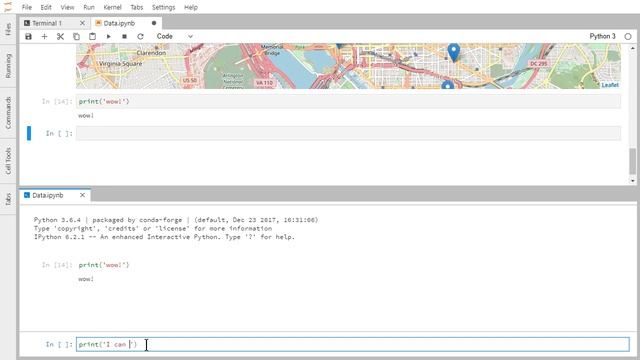Click the lower blue map marker

click(448, 85)
